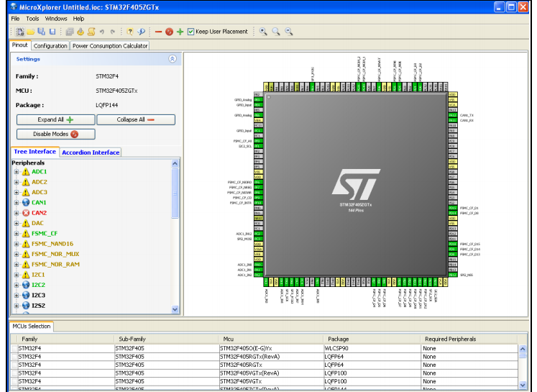Toggle the Keep User Placement checkbox

pyautogui.click(x=191, y=32)
